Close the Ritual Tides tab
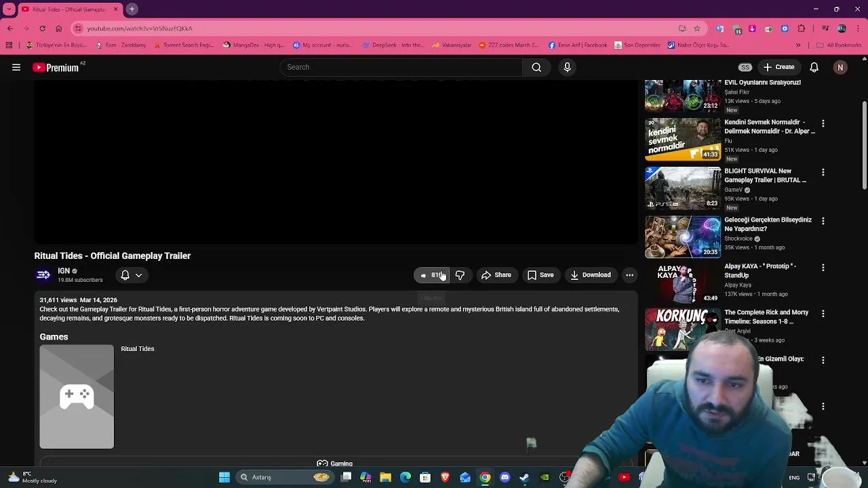 (115, 9)
